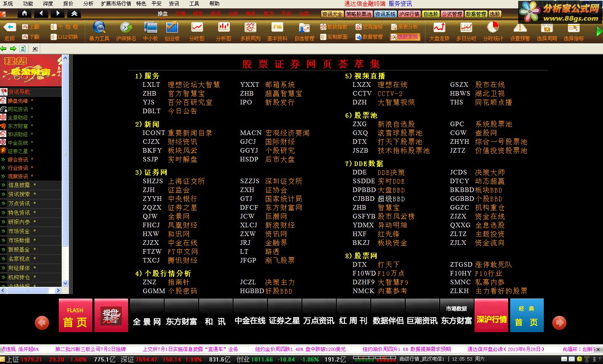Open 选择指标 icon
This screenshot has width=603, height=364.
574,27
